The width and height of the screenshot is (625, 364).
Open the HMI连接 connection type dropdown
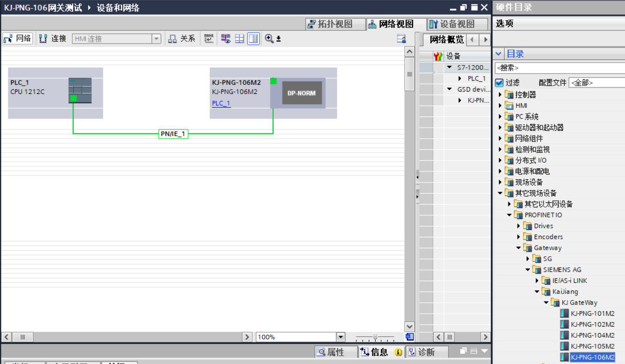coord(157,39)
